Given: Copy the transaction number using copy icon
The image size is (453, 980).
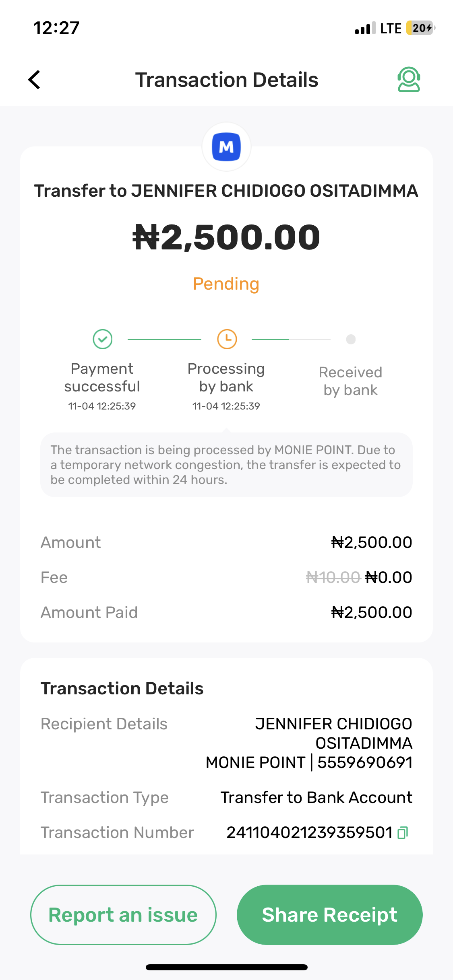Looking at the screenshot, I should point(403,832).
